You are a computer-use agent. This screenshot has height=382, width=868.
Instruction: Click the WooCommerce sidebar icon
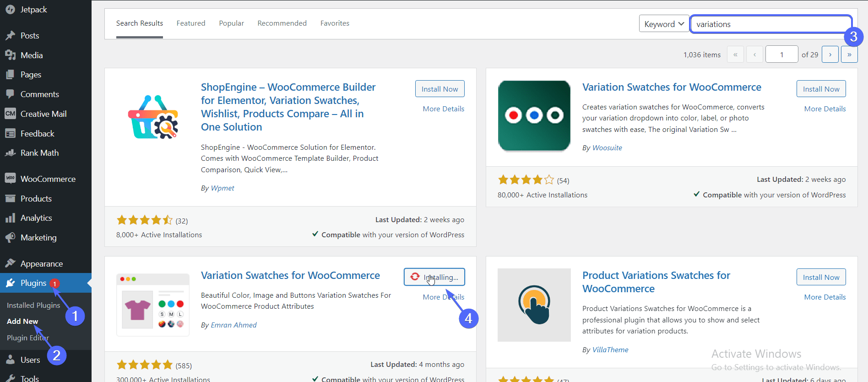pos(10,178)
